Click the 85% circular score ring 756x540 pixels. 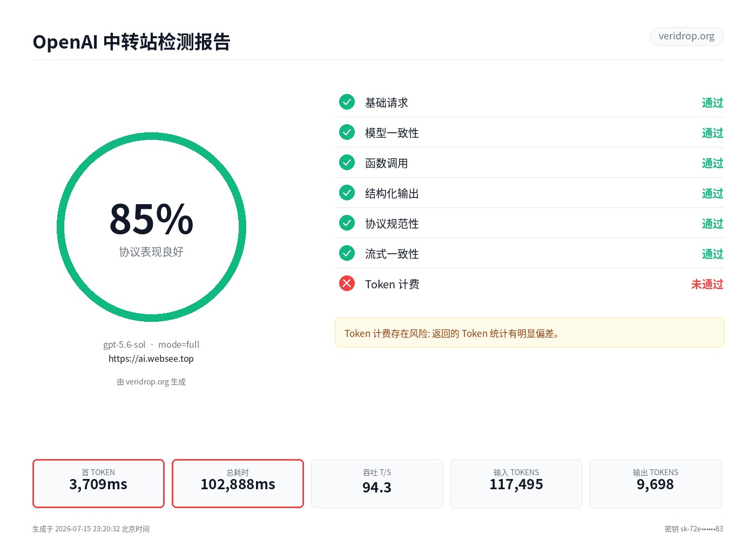[151, 227]
